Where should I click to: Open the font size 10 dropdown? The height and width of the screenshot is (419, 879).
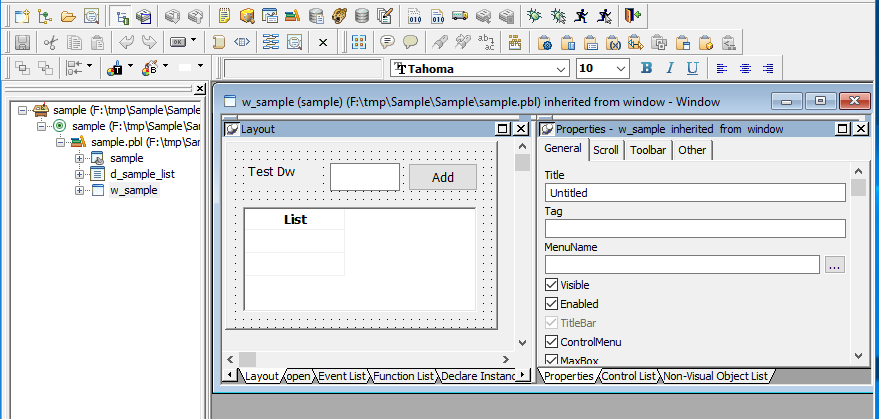(620, 68)
